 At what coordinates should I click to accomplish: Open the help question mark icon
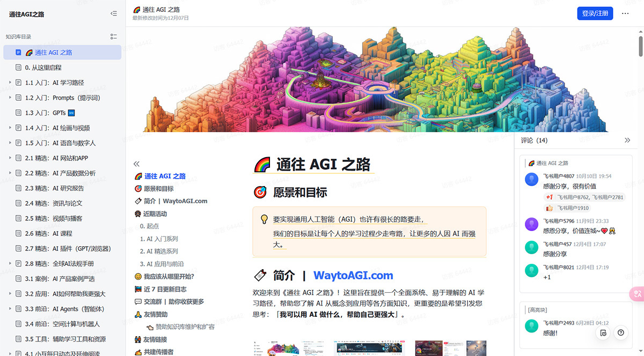(621, 333)
